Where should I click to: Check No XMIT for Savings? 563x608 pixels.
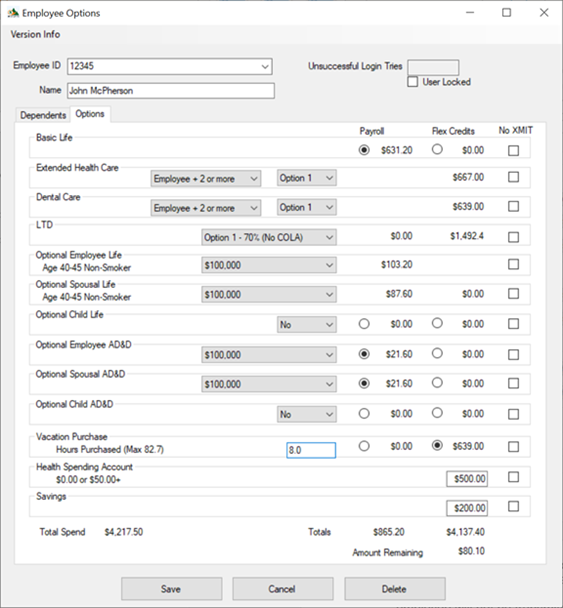pyautogui.click(x=513, y=506)
